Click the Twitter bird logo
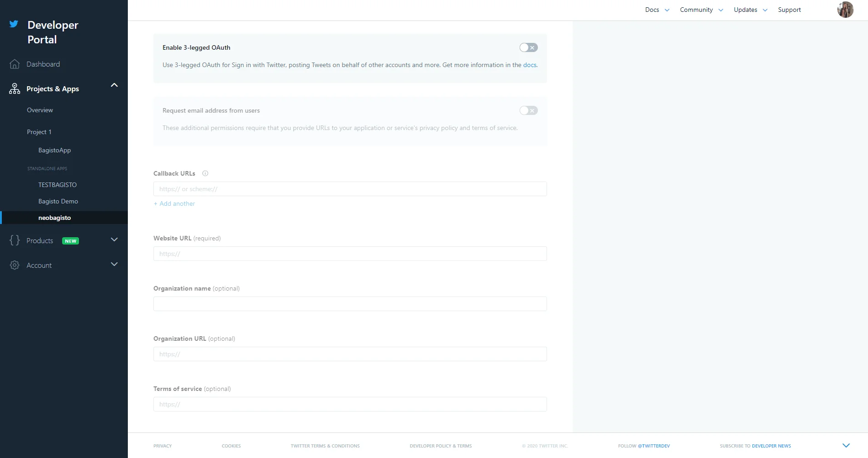Viewport: 868px width, 458px height. (14, 24)
